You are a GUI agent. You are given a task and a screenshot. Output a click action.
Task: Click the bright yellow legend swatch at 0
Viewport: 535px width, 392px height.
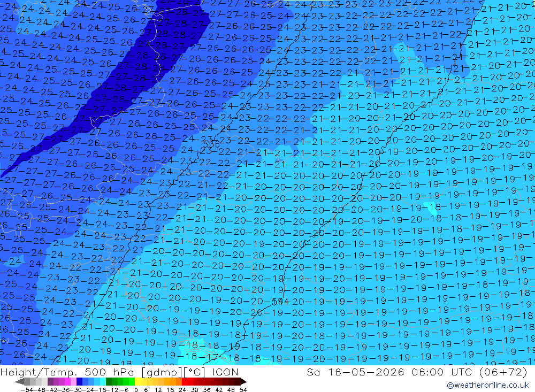click(137, 382)
